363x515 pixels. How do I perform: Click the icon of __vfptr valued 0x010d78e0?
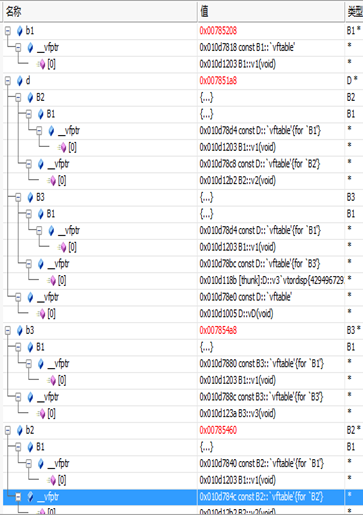[x=30, y=297]
